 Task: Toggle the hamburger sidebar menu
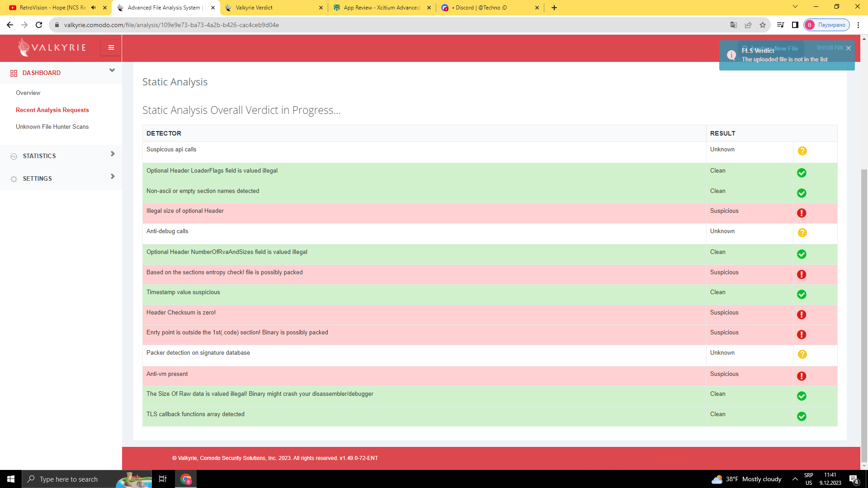coord(111,47)
